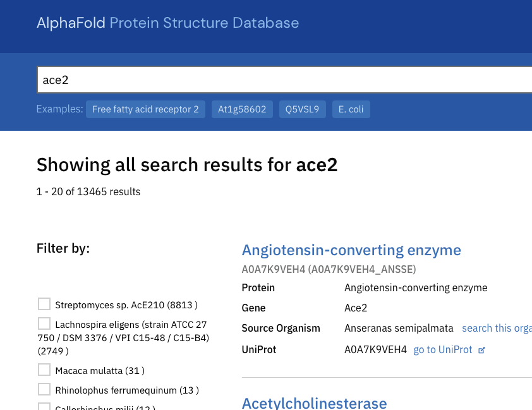Click the 'Filter by:' heading
This screenshot has height=410, width=532.
click(x=63, y=248)
